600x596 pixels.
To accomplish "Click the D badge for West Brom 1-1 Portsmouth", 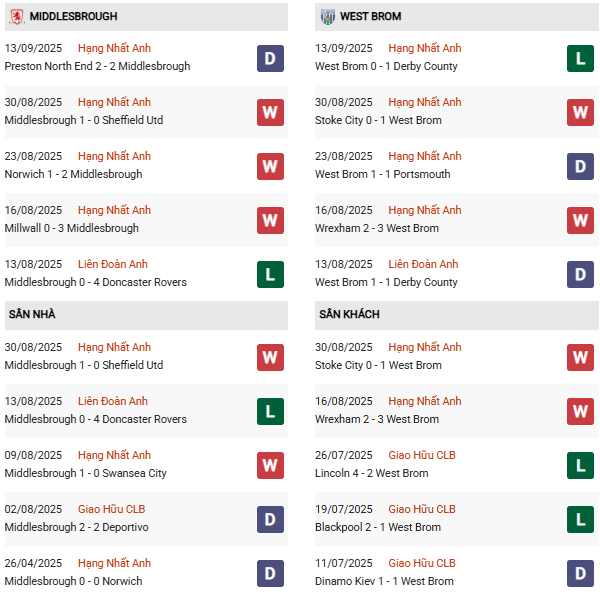I will pyautogui.click(x=580, y=166).
